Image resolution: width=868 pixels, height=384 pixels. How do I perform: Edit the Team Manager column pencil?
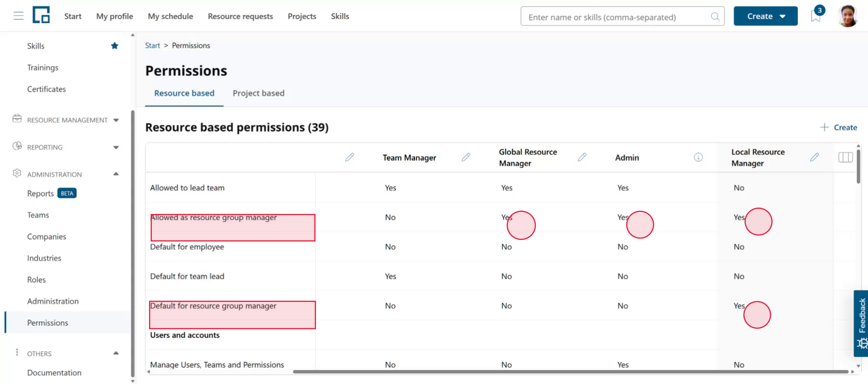pos(466,157)
